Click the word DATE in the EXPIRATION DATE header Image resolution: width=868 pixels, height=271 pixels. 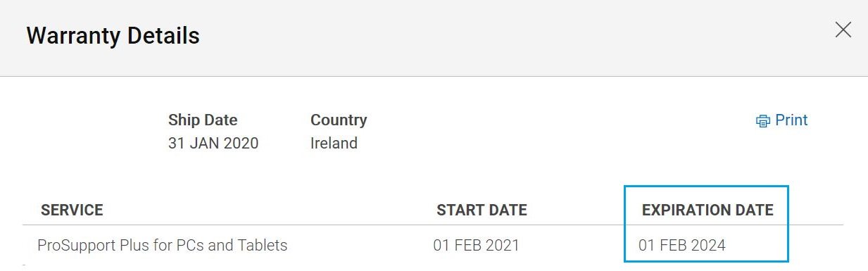click(x=754, y=210)
